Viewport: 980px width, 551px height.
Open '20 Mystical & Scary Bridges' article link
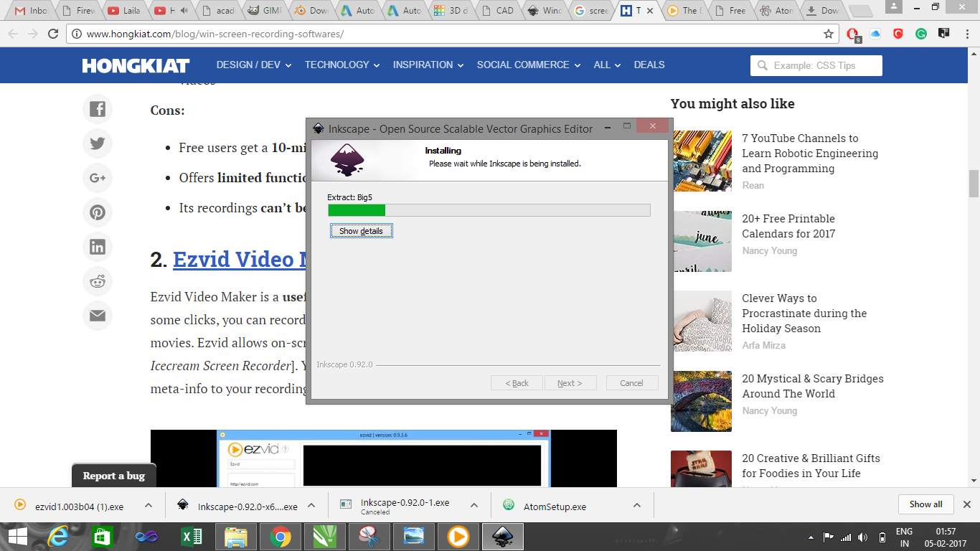click(x=813, y=386)
